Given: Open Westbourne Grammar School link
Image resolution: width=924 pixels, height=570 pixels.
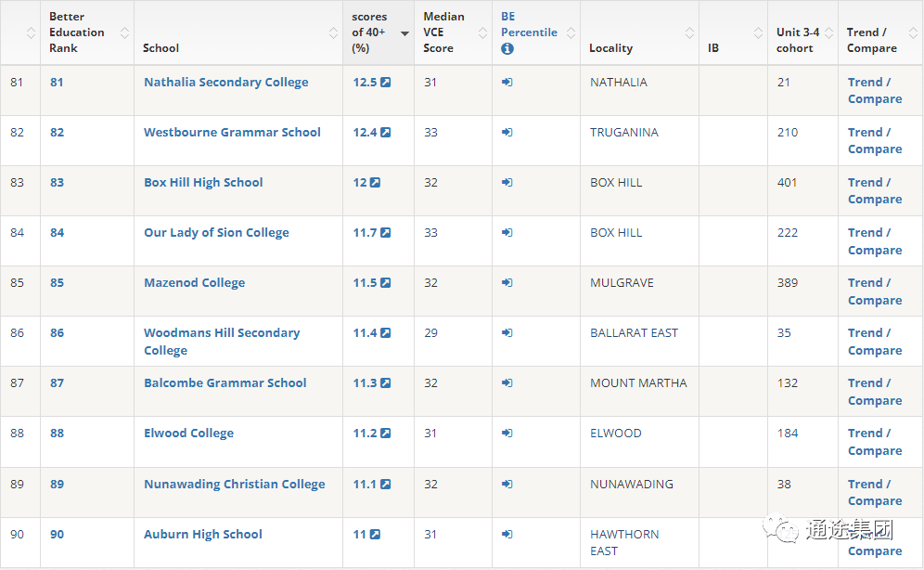Looking at the screenshot, I should 232,133.
